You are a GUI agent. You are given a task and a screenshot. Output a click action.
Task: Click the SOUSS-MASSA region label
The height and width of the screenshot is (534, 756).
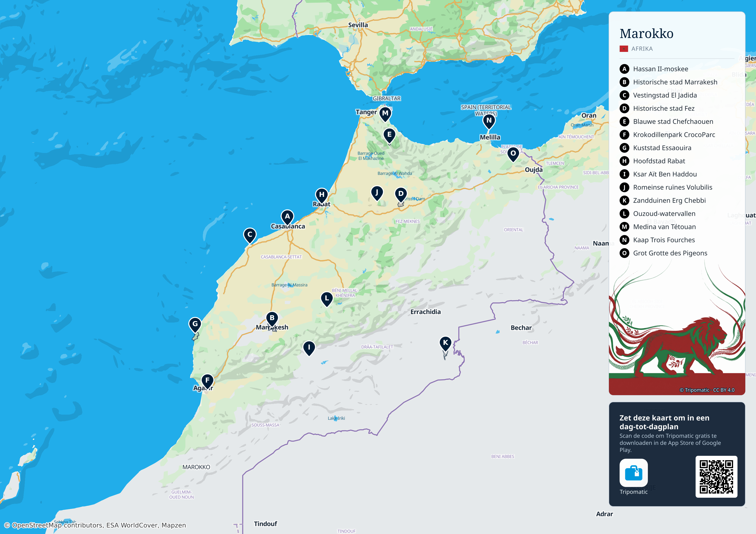coord(265,425)
